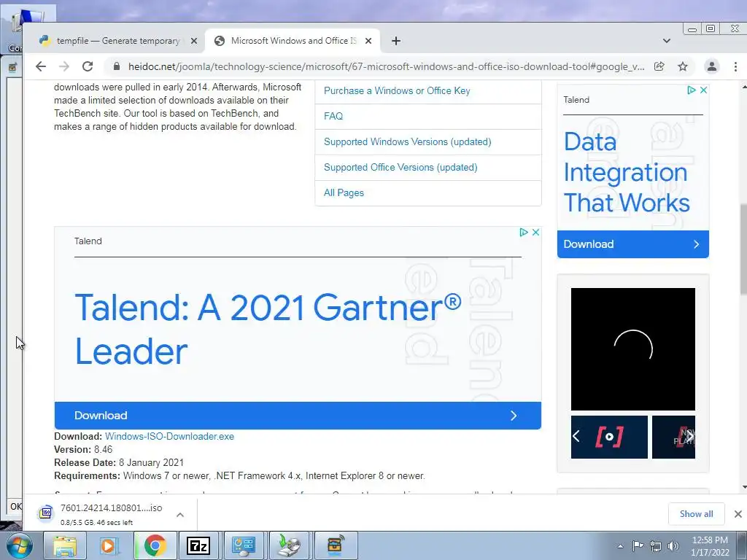
Task: Click the Version: 8.46 text line
Action: click(83, 449)
